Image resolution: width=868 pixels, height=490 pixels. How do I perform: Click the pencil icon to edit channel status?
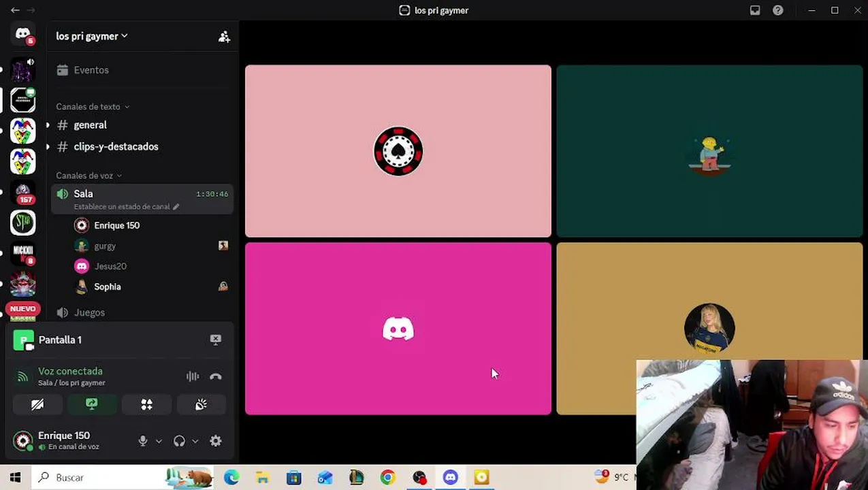point(176,207)
